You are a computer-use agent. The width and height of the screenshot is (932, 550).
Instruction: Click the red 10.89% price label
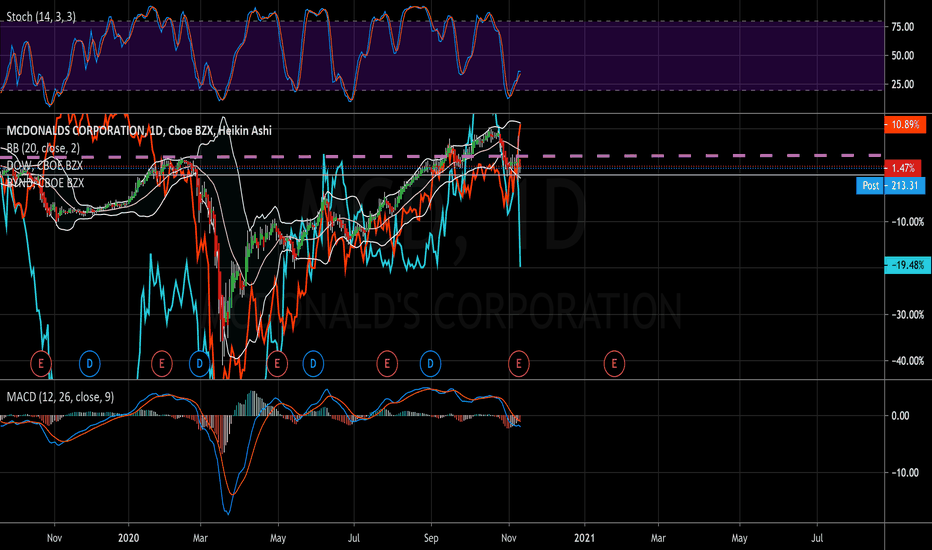coord(905,124)
